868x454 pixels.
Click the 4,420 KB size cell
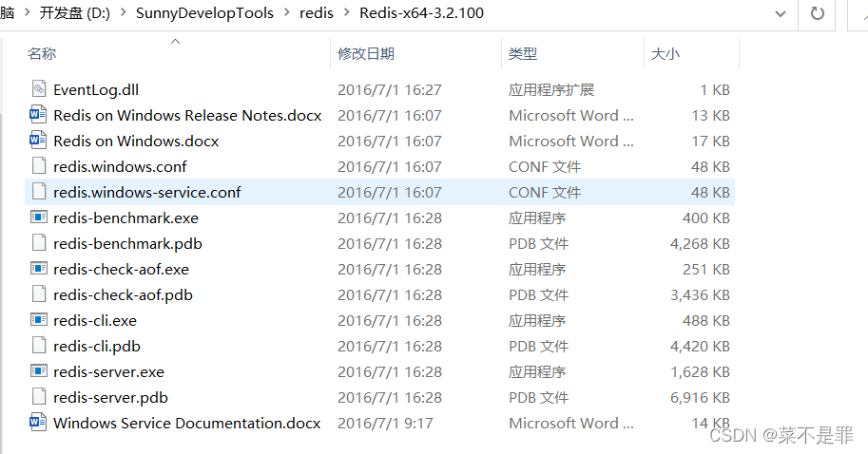point(700,346)
